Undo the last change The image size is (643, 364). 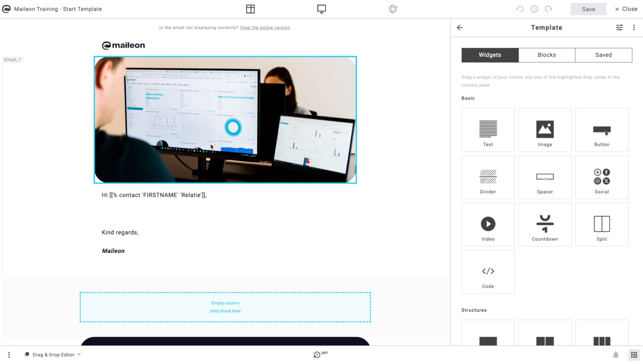(520, 9)
